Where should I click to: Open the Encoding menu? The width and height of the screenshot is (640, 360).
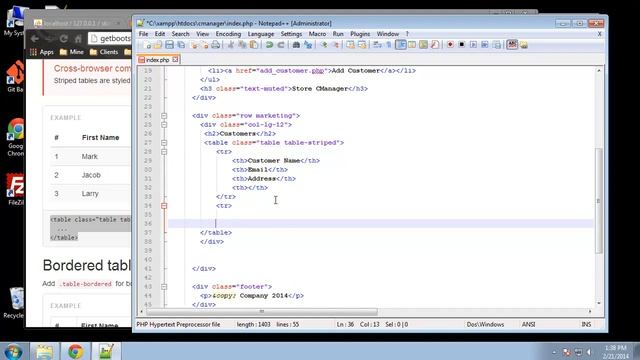coord(228,34)
